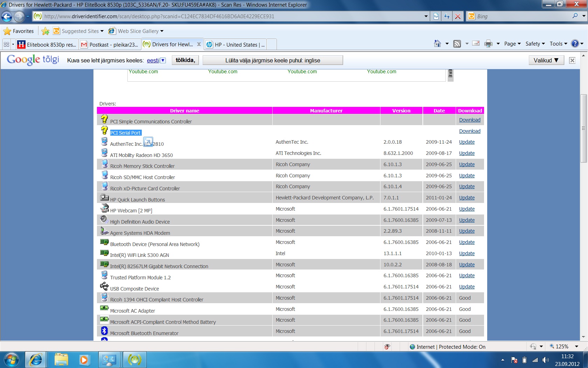This screenshot has width=588, height=368.
Task: Open the eesti language dropdown arrow
Action: [163, 60]
